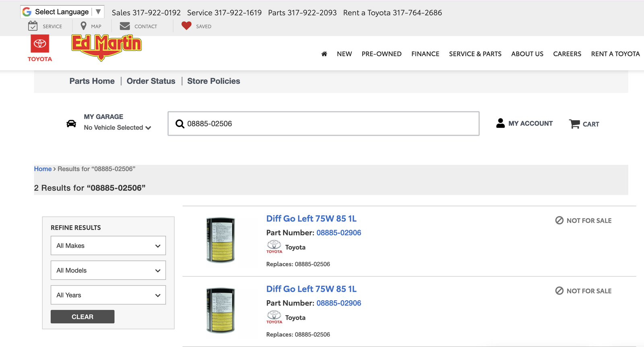The image size is (644, 347).
Task: Click the Toyota brand logo in second result
Action: click(x=274, y=317)
